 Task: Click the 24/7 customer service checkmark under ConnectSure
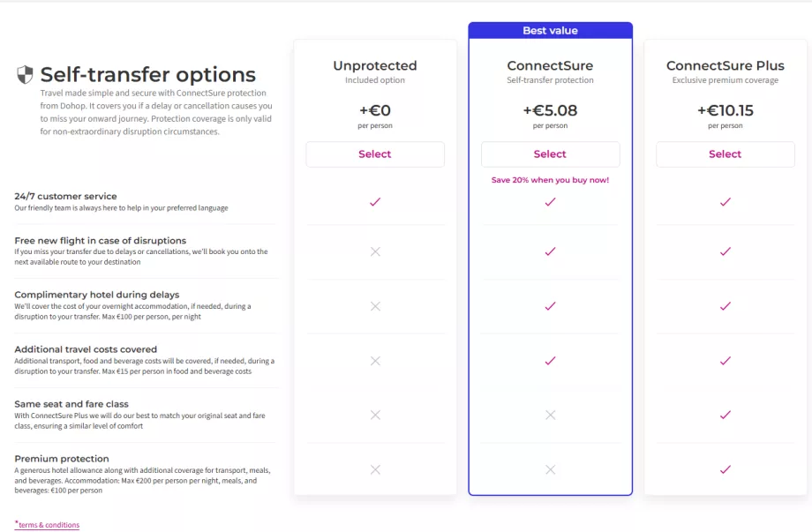pyautogui.click(x=550, y=201)
